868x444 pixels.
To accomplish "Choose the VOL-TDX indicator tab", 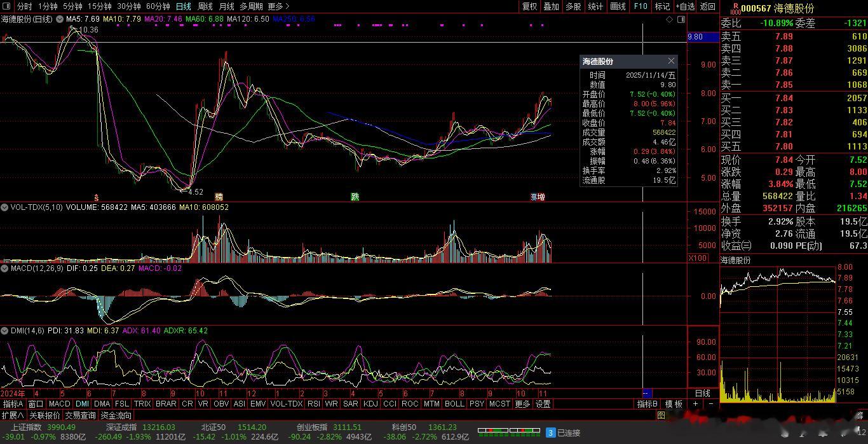I will tap(286, 404).
